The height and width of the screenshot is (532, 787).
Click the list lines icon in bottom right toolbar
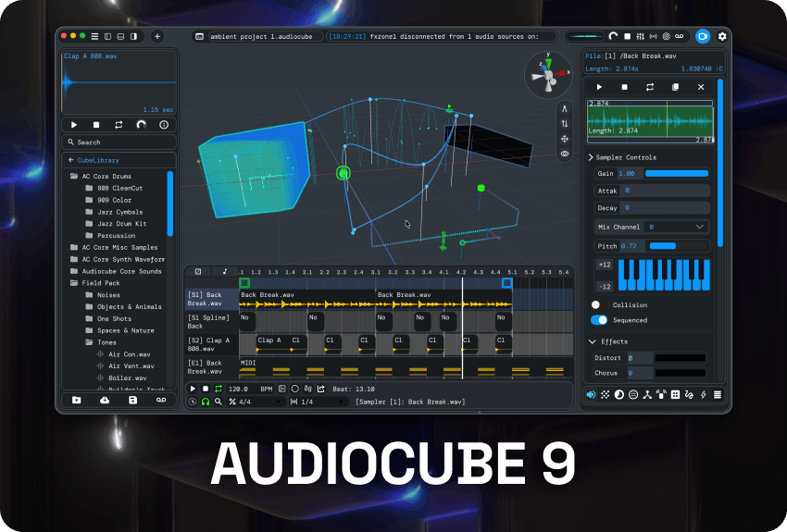(718, 395)
